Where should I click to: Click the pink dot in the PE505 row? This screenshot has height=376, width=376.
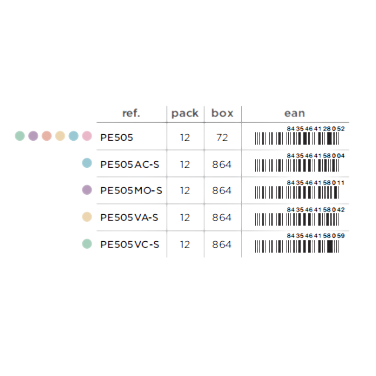87,136
